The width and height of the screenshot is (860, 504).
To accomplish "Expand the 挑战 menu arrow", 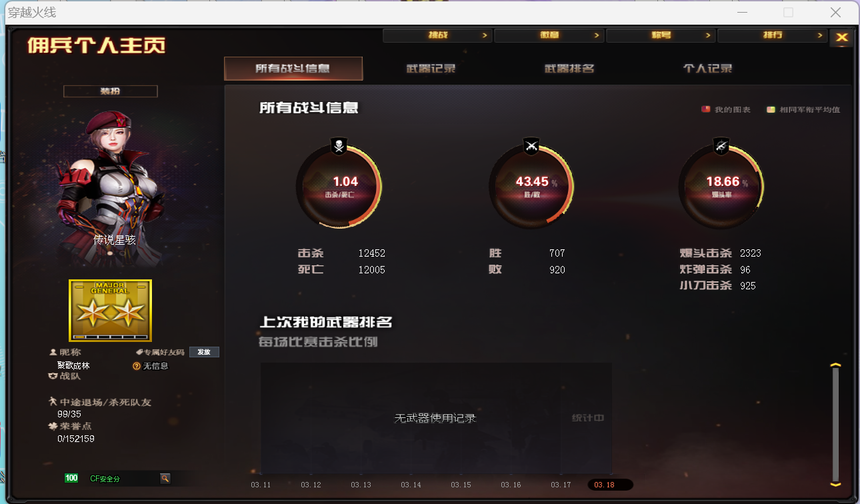I will coord(485,35).
